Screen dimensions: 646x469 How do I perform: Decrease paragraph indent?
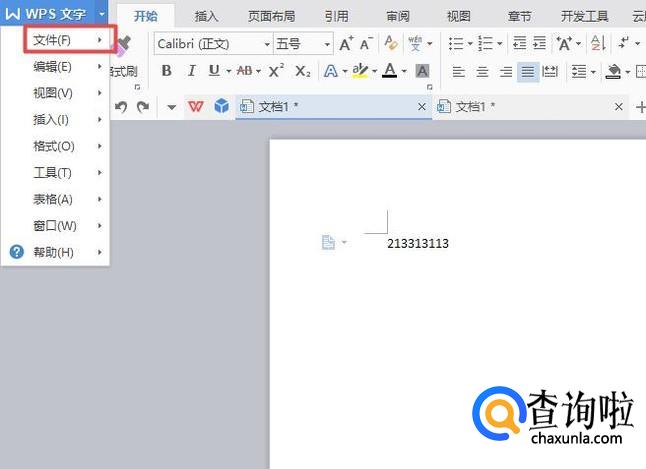click(x=520, y=43)
